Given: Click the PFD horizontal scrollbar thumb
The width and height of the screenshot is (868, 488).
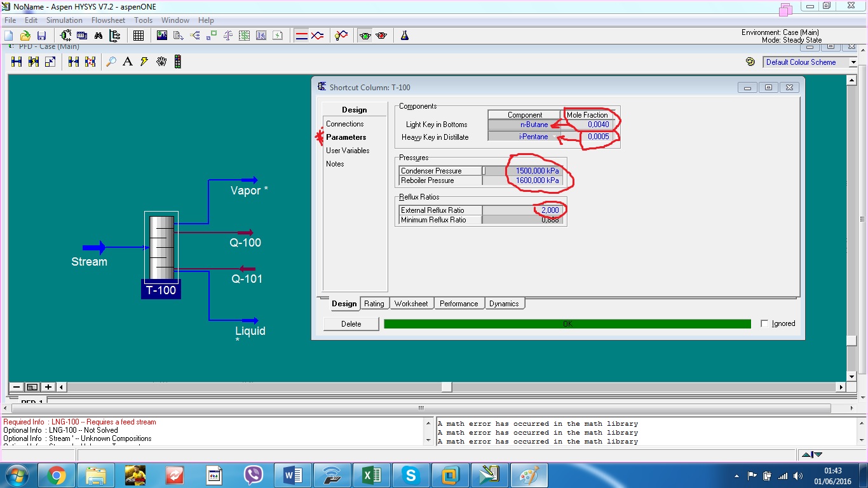Looking at the screenshot, I should [x=447, y=387].
